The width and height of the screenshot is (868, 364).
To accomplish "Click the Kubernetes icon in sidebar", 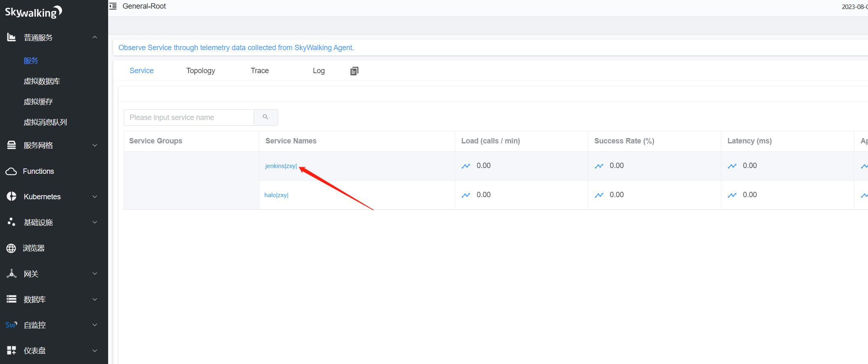I will pyautogui.click(x=12, y=196).
